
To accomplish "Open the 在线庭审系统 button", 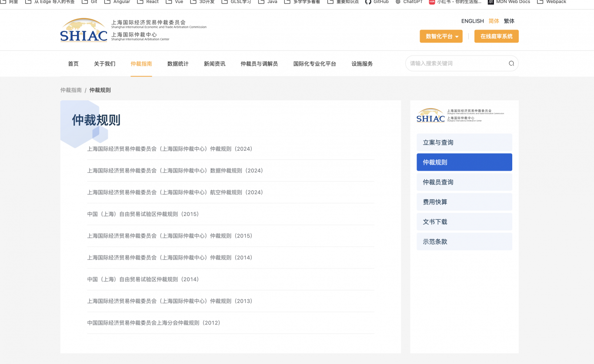I will point(496,36).
